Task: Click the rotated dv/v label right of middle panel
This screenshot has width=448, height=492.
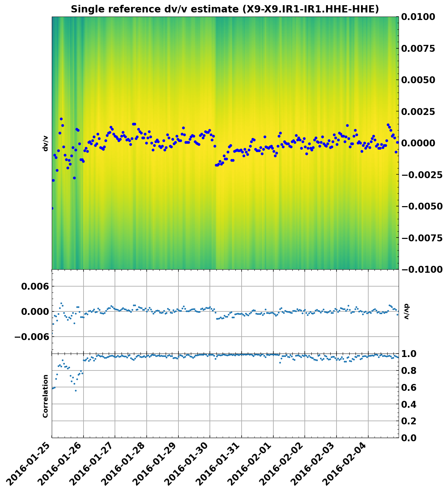Action: tap(406, 311)
